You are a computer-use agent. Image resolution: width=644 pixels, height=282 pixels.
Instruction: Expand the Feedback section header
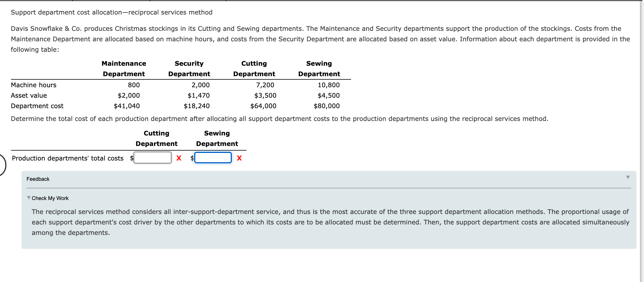coord(38,179)
